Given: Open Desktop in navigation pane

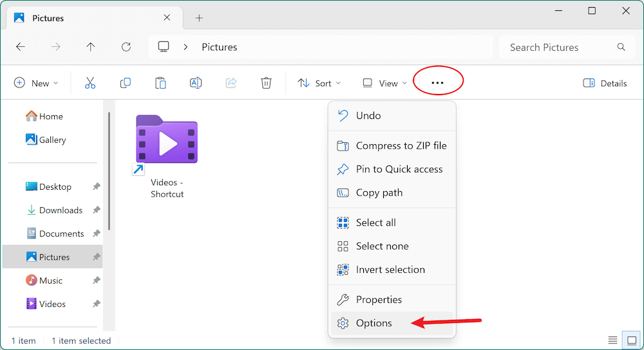Looking at the screenshot, I should [48, 187].
